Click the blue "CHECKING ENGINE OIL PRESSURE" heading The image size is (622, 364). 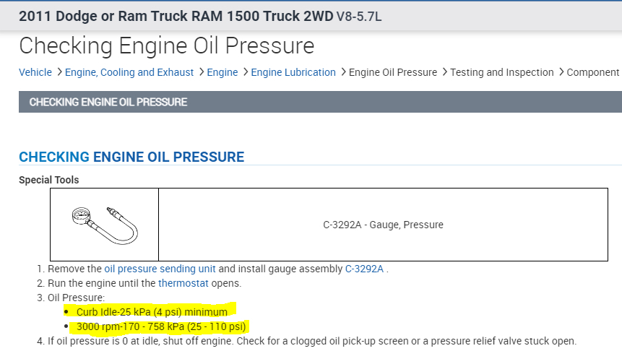pos(131,157)
